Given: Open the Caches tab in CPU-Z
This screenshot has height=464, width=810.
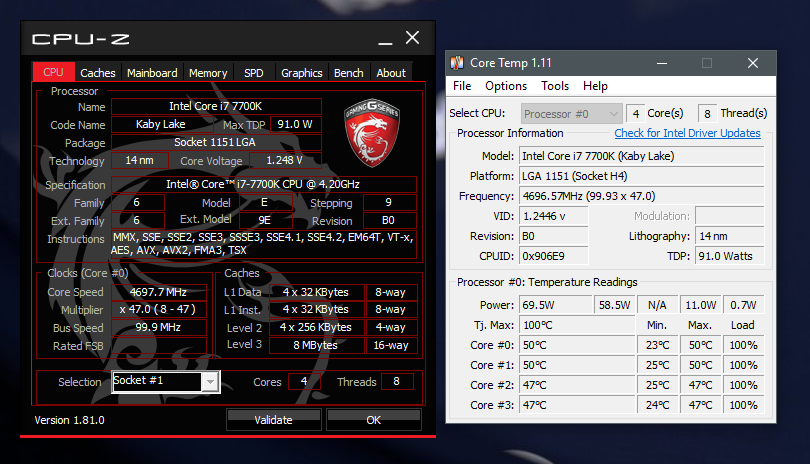Looking at the screenshot, I should 98,73.
